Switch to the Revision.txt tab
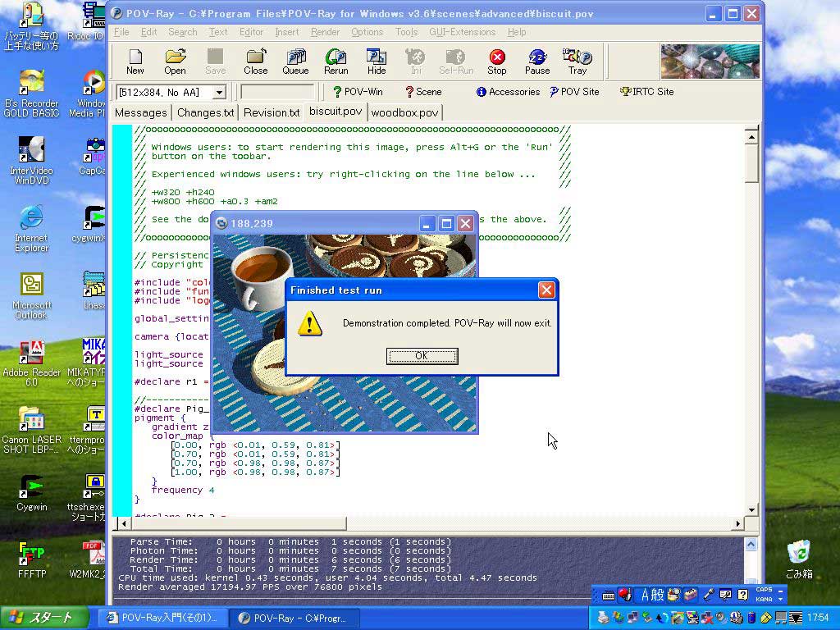Screen dimensions: 840x630 click(x=272, y=112)
